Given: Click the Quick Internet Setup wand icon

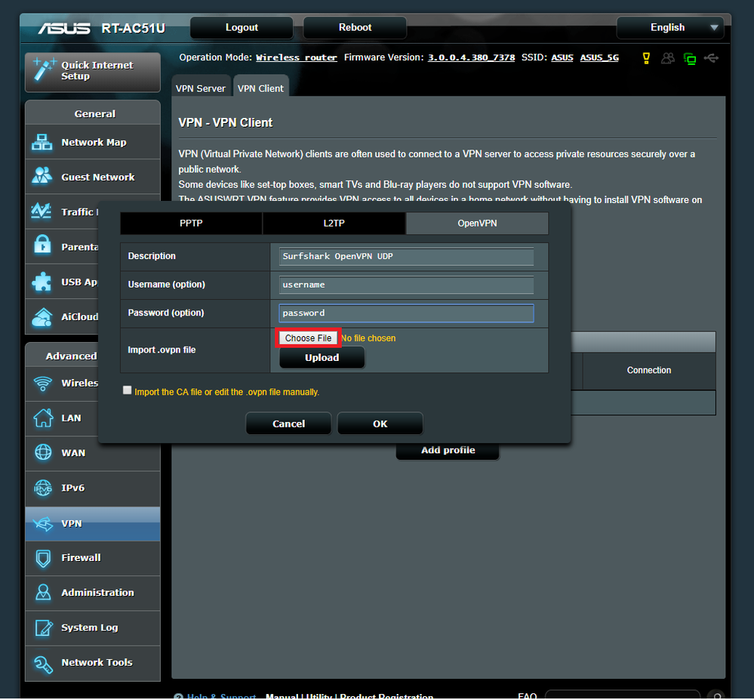Looking at the screenshot, I should pos(43,70).
